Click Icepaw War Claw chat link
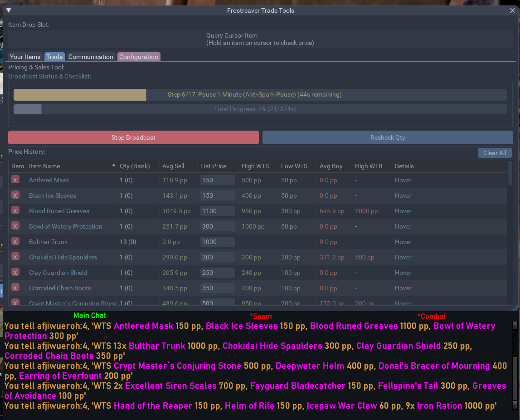The height and width of the screenshot is (420, 520). (x=342, y=406)
